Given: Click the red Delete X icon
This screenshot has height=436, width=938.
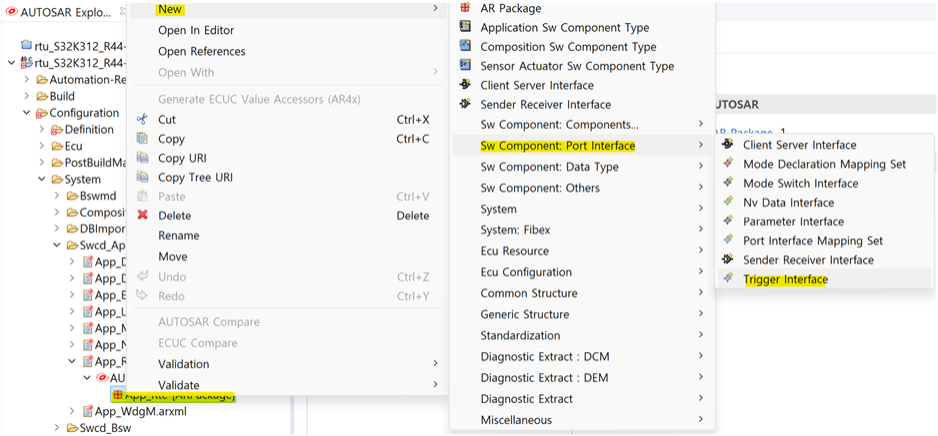Looking at the screenshot, I should coord(142,215).
